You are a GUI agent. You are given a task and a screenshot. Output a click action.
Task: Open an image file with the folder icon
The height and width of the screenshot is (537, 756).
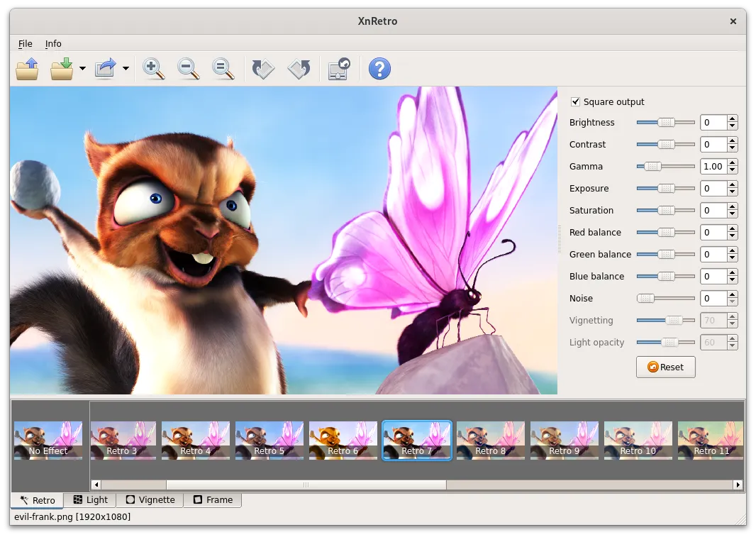click(x=27, y=69)
